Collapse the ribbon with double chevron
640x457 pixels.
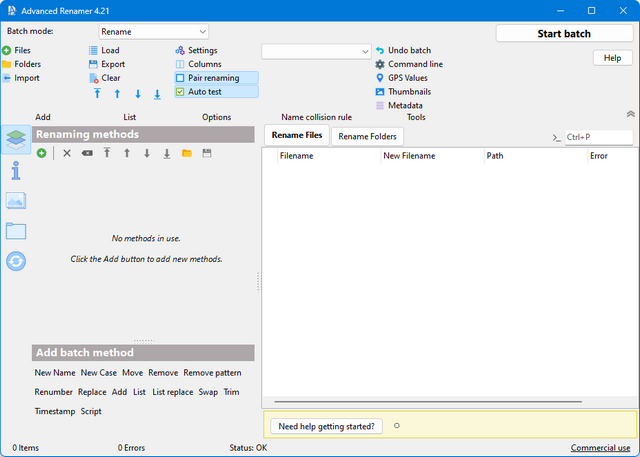pyautogui.click(x=631, y=114)
